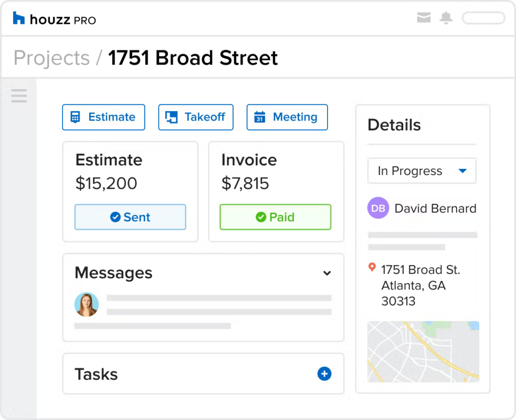Click the Sent status badge
The image size is (516, 420).
pos(130,217)
